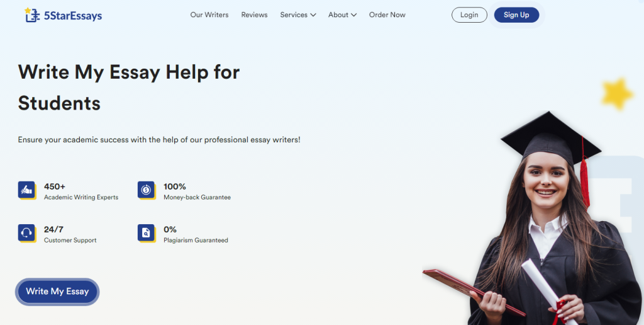This screenshot has height=325, width=644.
Task: Click the yellow star decoration
Action: pos(617,94)
